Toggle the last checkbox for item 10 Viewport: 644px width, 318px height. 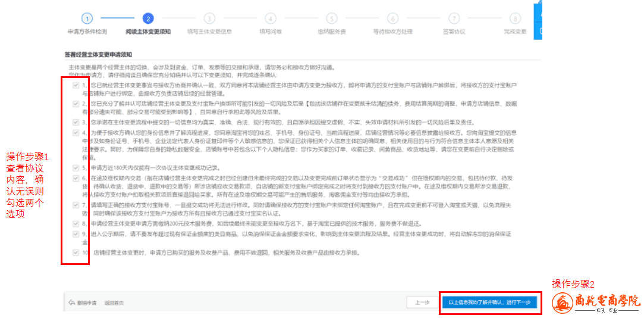(76, 252)
